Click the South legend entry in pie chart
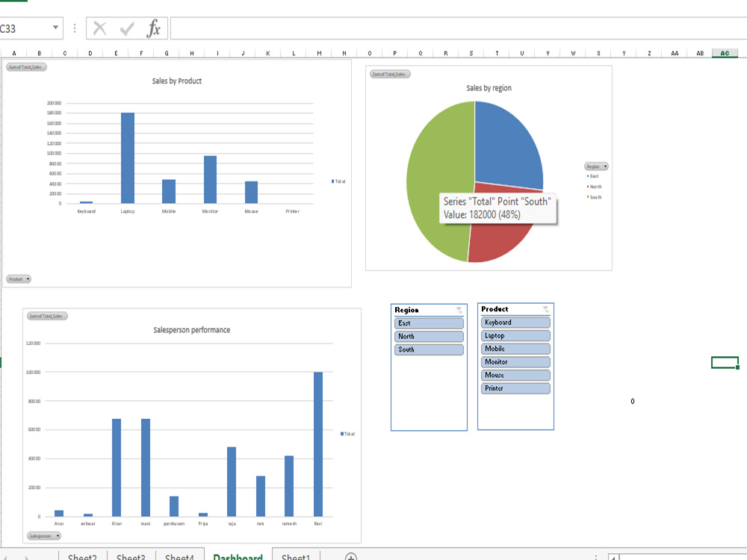 click(x=594, y=197)
